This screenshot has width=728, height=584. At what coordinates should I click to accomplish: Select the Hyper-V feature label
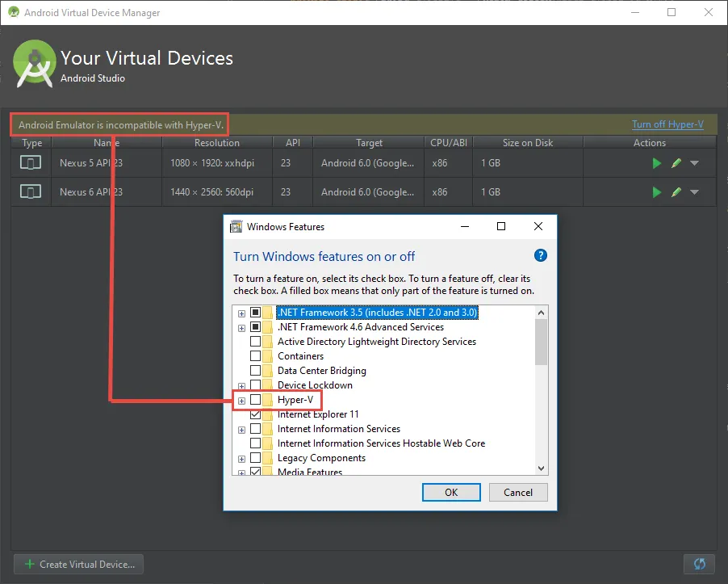(295, 400)
